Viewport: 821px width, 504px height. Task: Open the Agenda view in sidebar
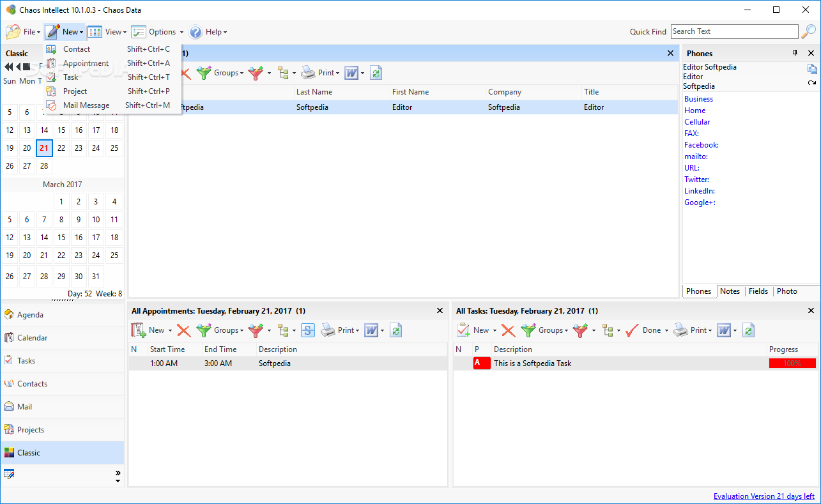click(x=63, y=315)
